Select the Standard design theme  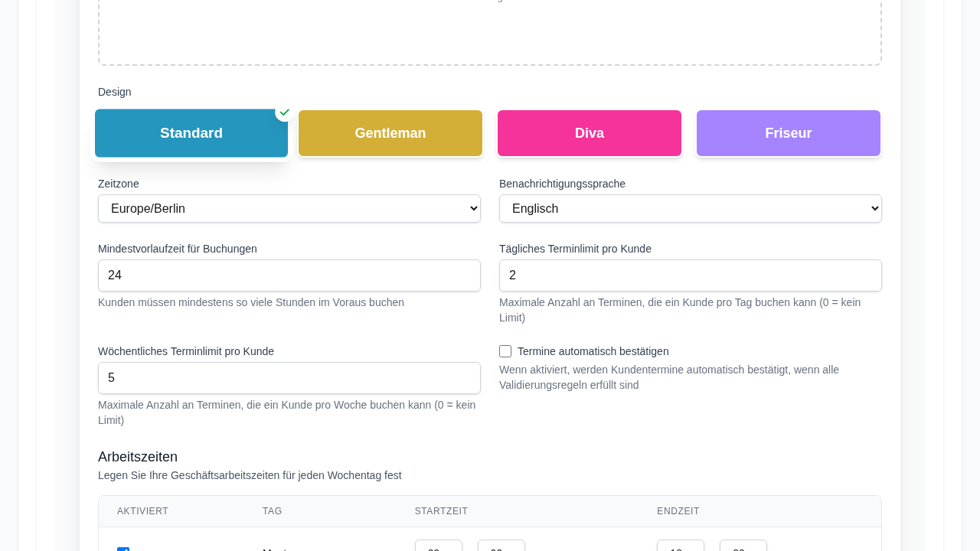pos(191,133)
